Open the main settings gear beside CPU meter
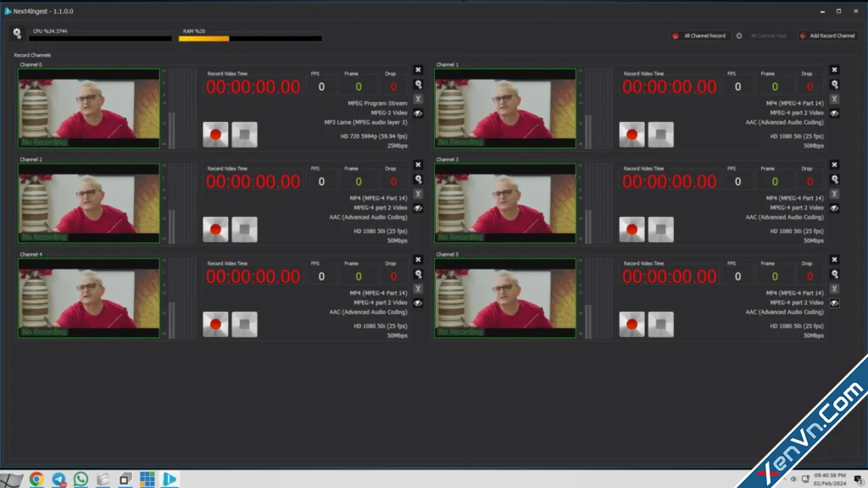This screenshot has height=488, width=868. tap(17, 33)
